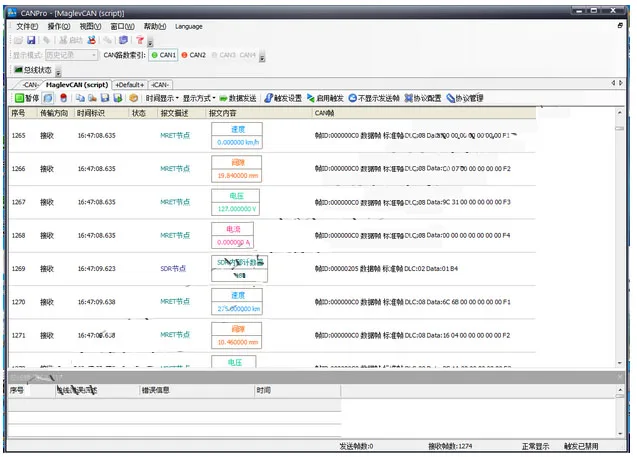Expand the 总线状态 toolbar overflow arrow

coord(58,73)
